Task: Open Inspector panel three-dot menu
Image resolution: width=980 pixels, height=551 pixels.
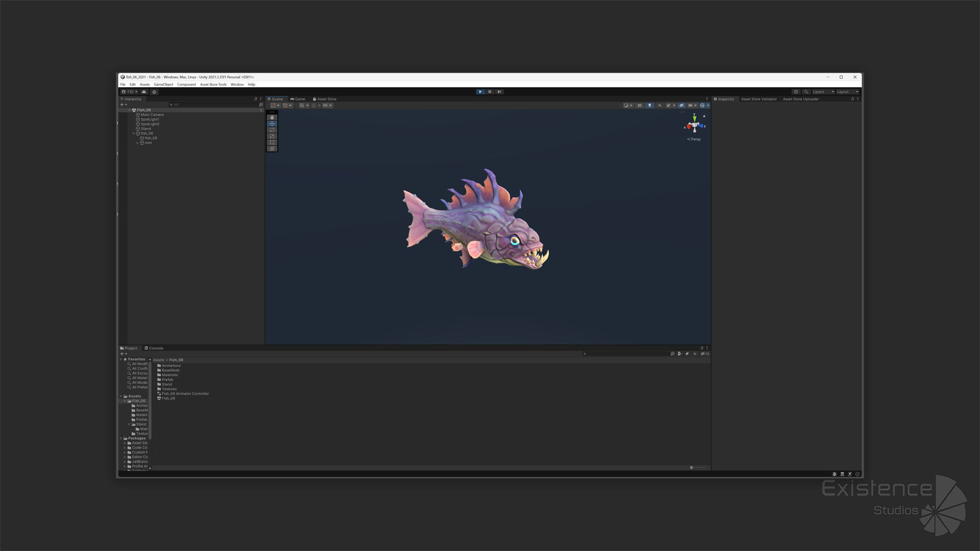Action: click(x=857, y=99)
